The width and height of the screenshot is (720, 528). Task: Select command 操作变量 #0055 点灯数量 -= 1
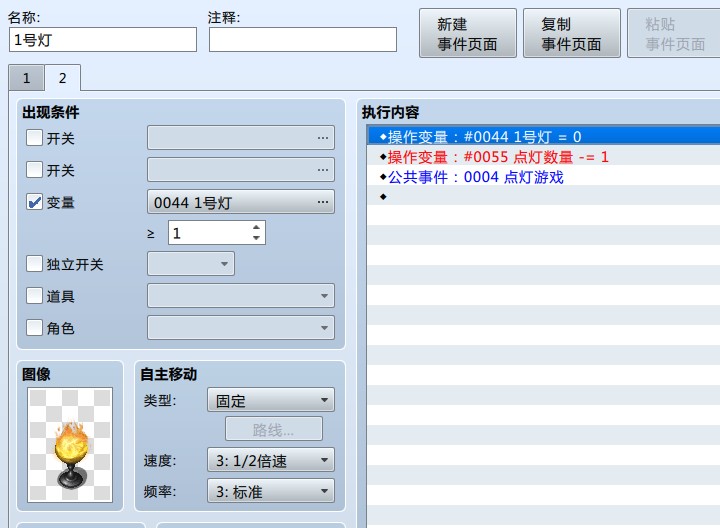(544, 157)
